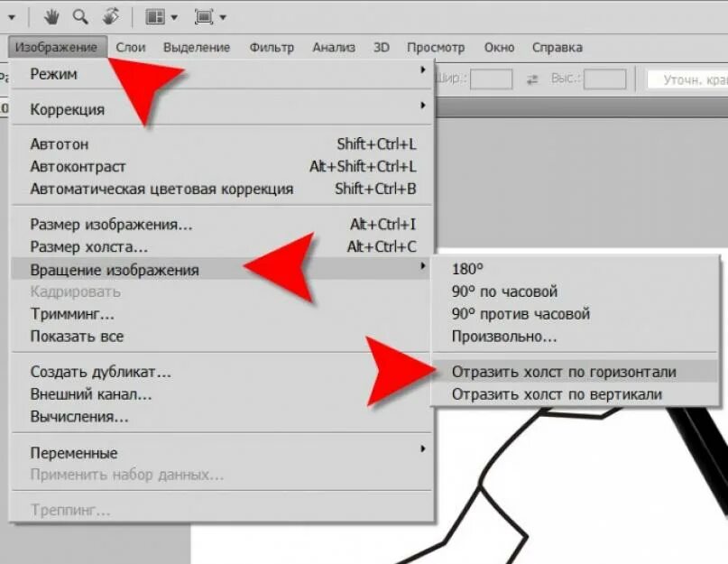Image resolution: width=728 pixels, height=564 pixels.
Task: Open the Screen Mode icon
Action: (203, 17)
